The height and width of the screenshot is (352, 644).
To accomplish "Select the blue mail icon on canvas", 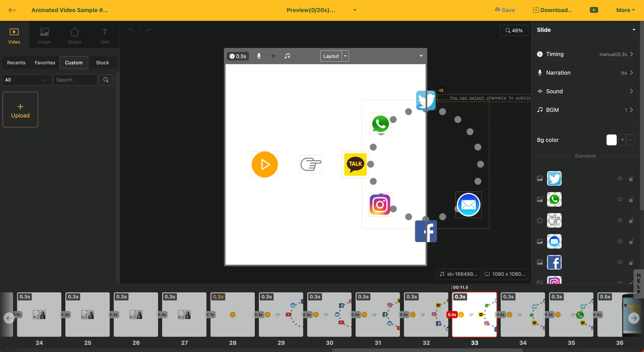I will [469, 205].
